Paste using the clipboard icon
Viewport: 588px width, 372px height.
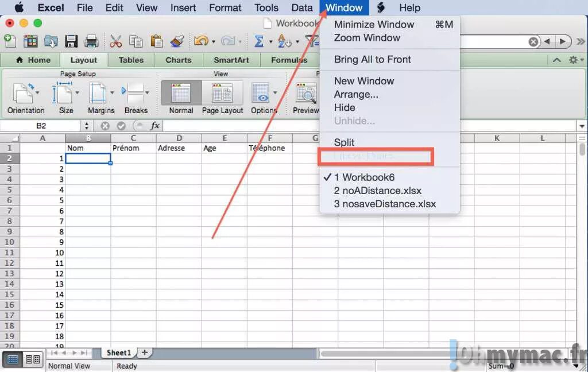(x=156, y=41)
